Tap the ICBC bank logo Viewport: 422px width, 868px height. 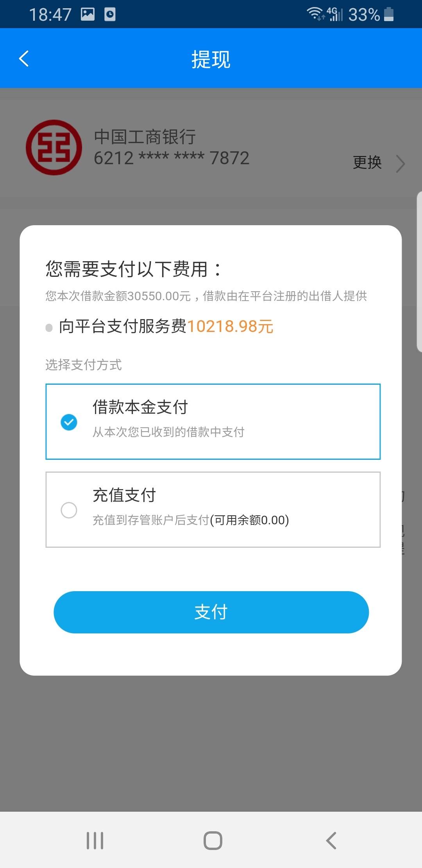click(54, 147)
